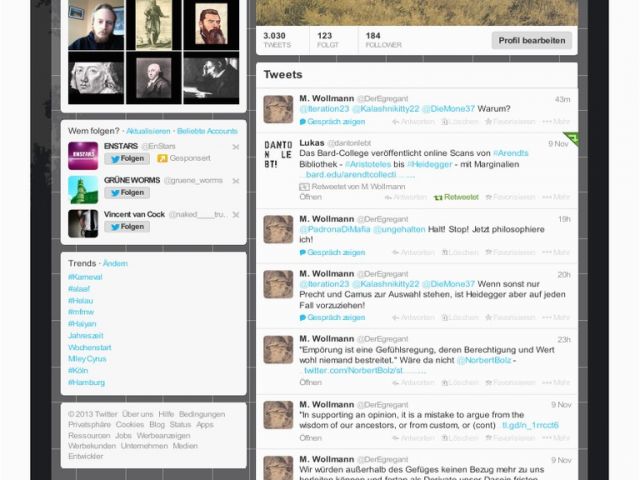Follow the ENSTARS account
Screen dimensions: 640x480
click(x=127, y=158)
